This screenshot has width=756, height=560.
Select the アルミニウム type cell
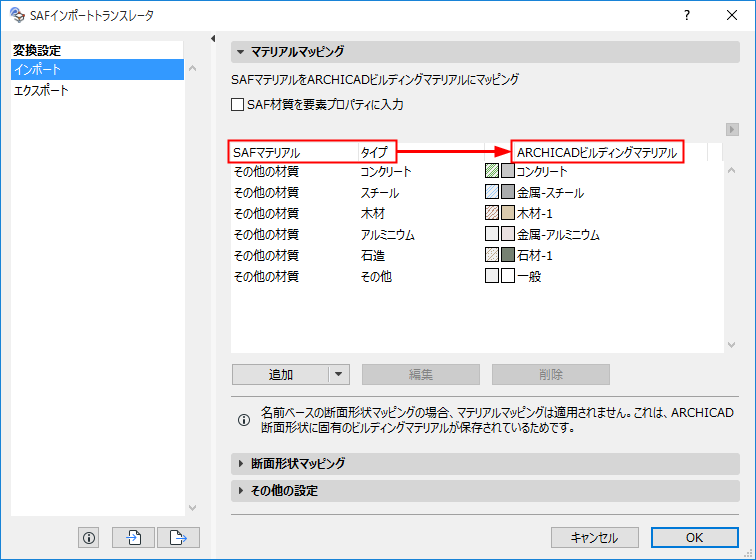(x=388, y=234)
